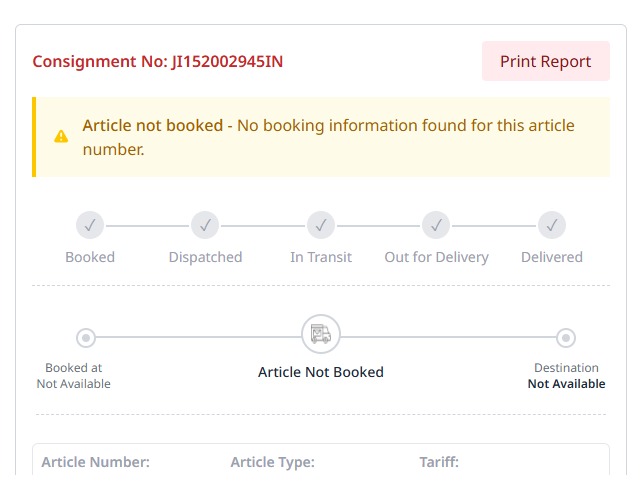Select the Out for Delivery checkmark circle
The width and height of the screenshot is (644, 483).
(436, 225)
